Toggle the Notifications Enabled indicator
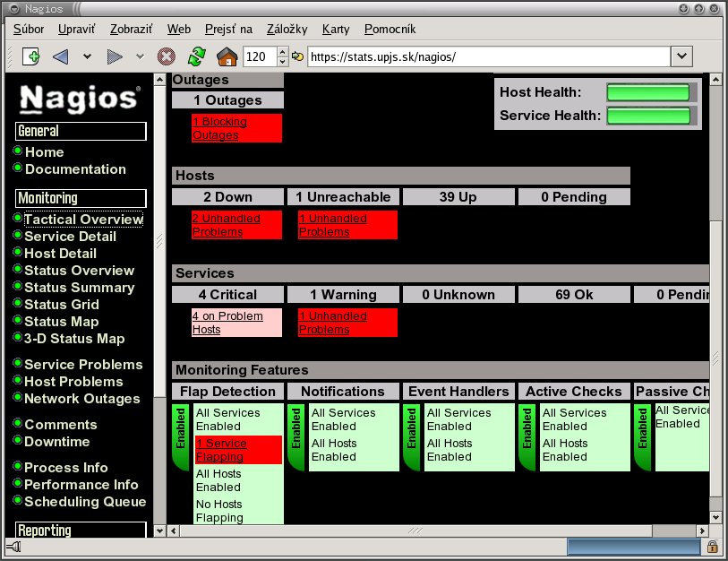Screen dimensions: 728x561 click(x=296, y=437)
